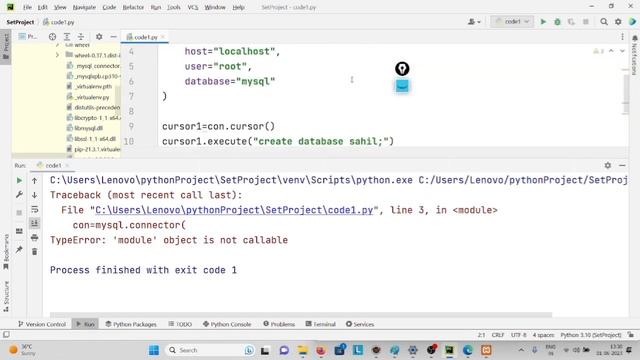
Task: Change UTF-8 file encoding in status bar
Action: coord(518,335)
